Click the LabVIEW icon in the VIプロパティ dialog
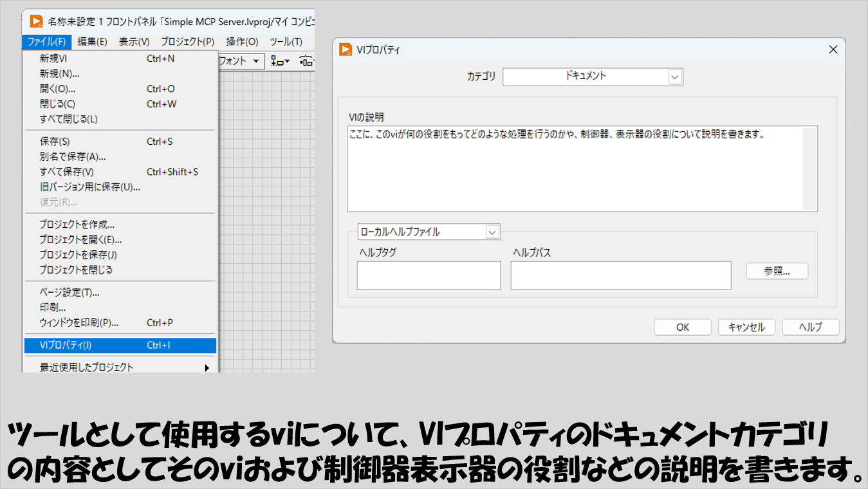868x489 pixels. pos(346,50)
